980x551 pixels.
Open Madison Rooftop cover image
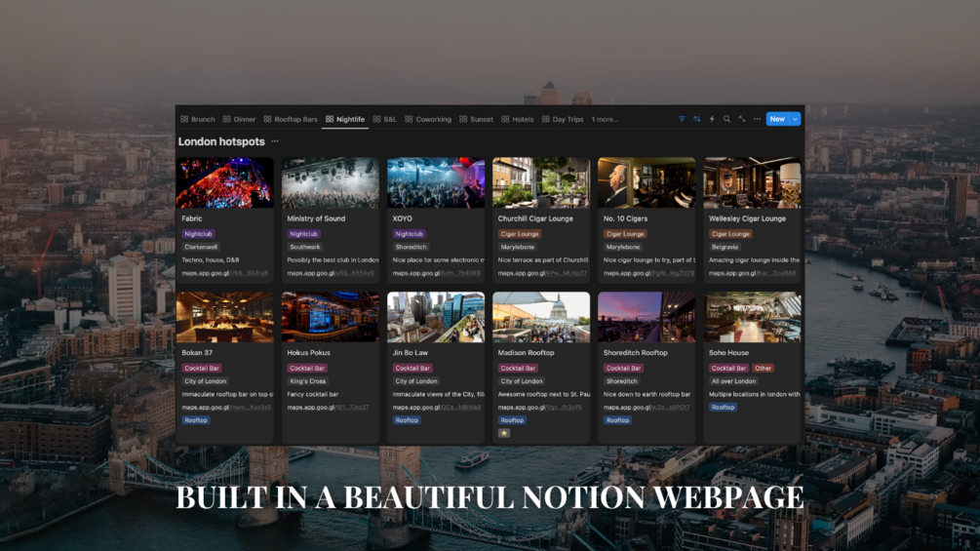tap(541, 317)
